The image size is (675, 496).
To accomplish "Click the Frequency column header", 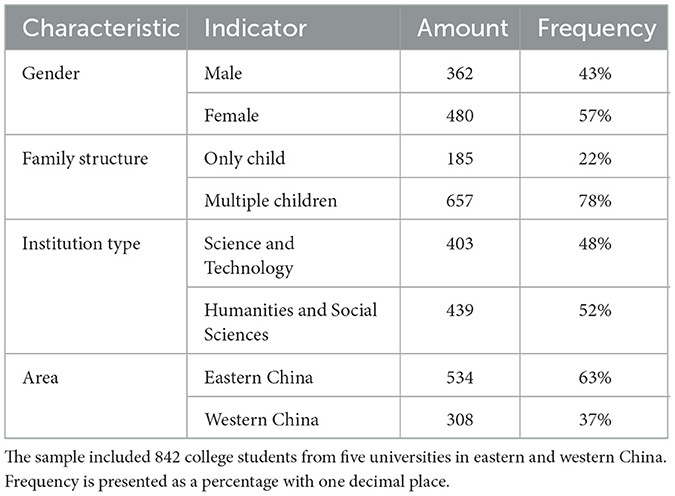I will point(597,28).
